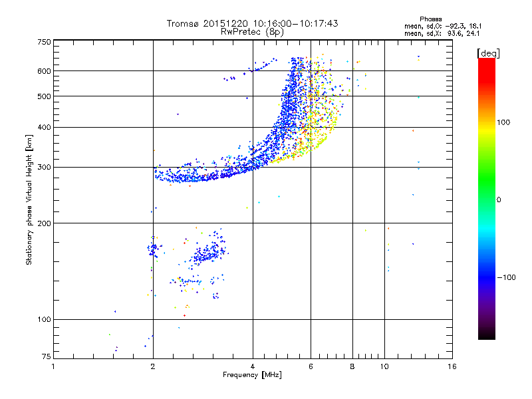Click the 'Phases' statistics heading
Screen dimensions: 532x399
click(430, 19)
